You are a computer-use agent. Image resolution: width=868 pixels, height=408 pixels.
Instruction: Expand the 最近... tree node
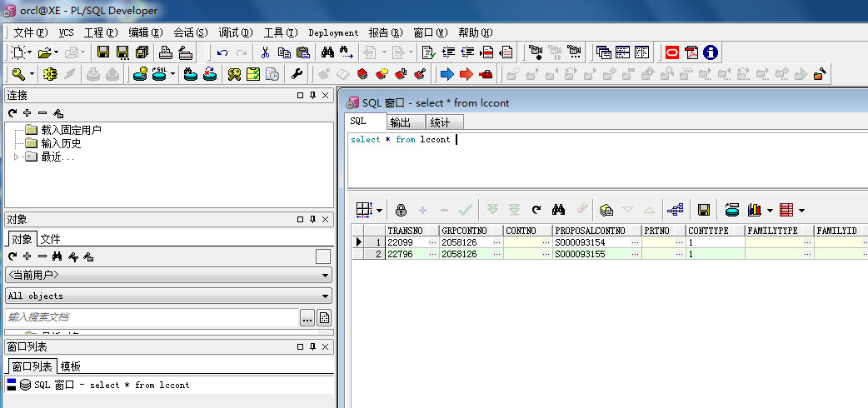[x=16, y=157]
